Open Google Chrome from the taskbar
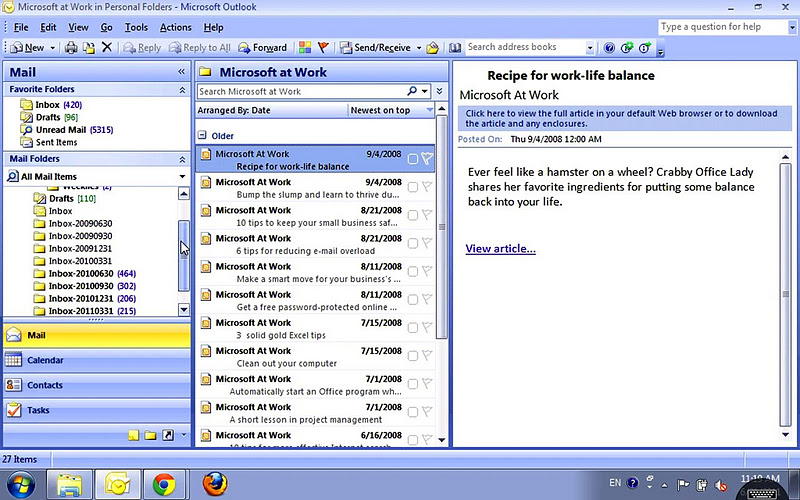Screen dimensions: 800x500 point(164,484)
